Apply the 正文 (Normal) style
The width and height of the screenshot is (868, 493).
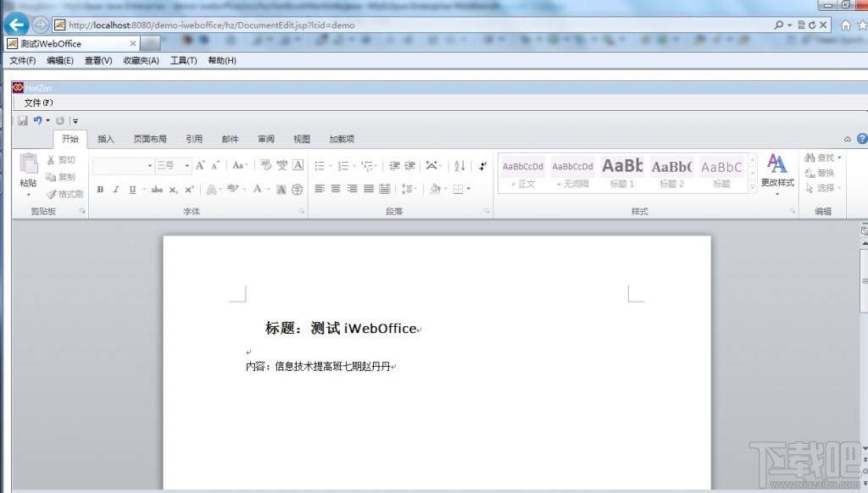522,173
